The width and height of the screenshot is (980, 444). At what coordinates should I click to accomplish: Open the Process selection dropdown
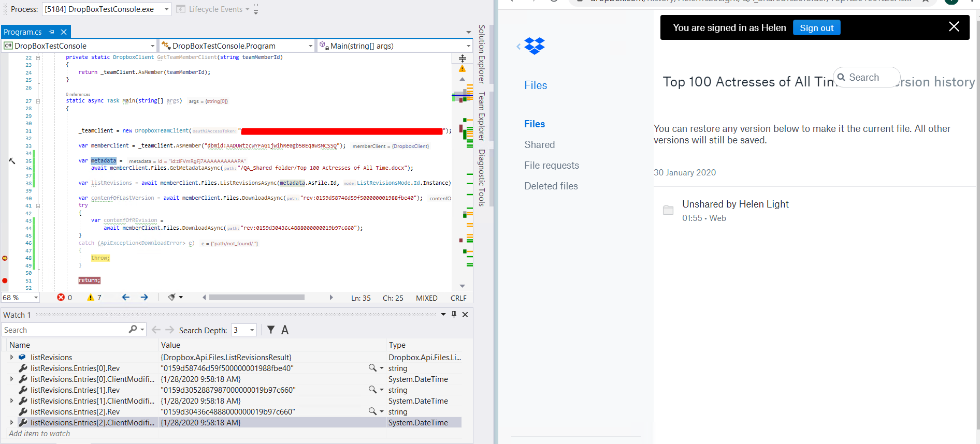click(x=166, y=9)
